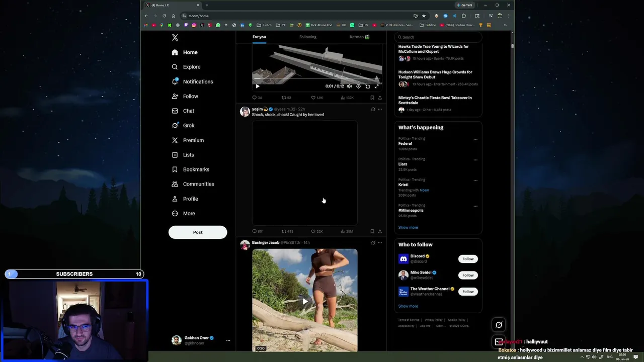Image resolution: width=644 pixels, height=362 pixels.
Task: Open Communities in the sidebar
Action: [193, 184]
